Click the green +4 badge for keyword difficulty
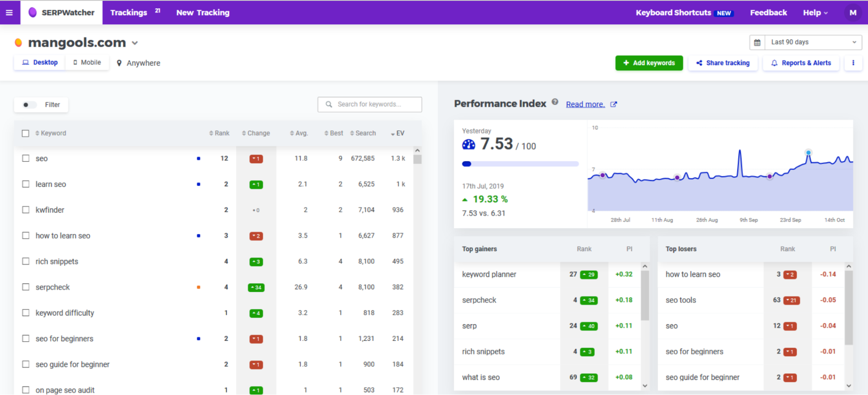868x395 pixels. point(256,313)
